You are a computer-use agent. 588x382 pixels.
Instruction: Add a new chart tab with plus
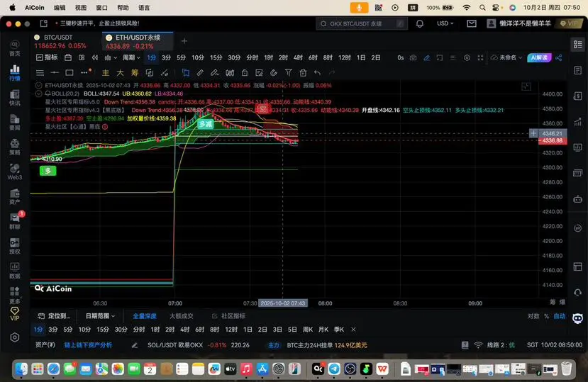(x=184, y=41)
